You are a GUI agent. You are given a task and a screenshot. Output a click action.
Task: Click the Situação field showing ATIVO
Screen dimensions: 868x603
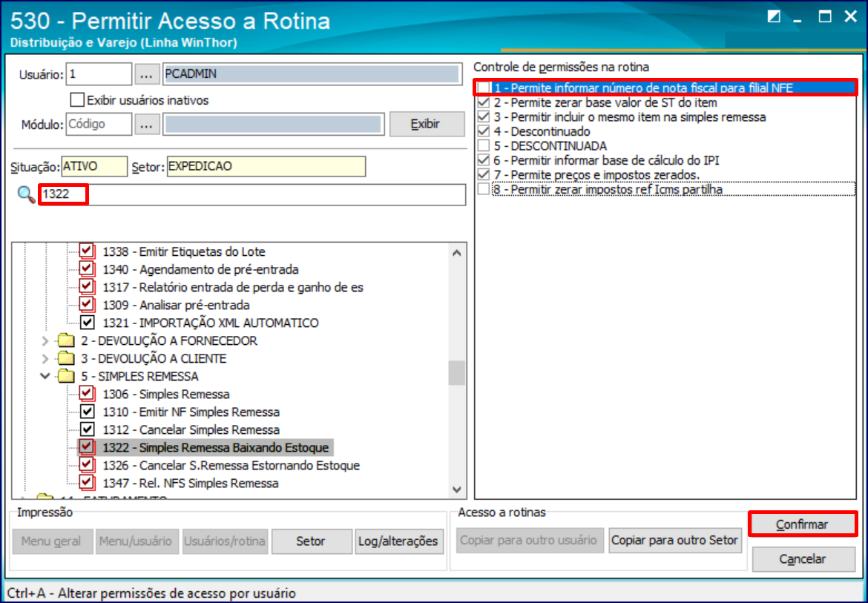coord(94,167)
